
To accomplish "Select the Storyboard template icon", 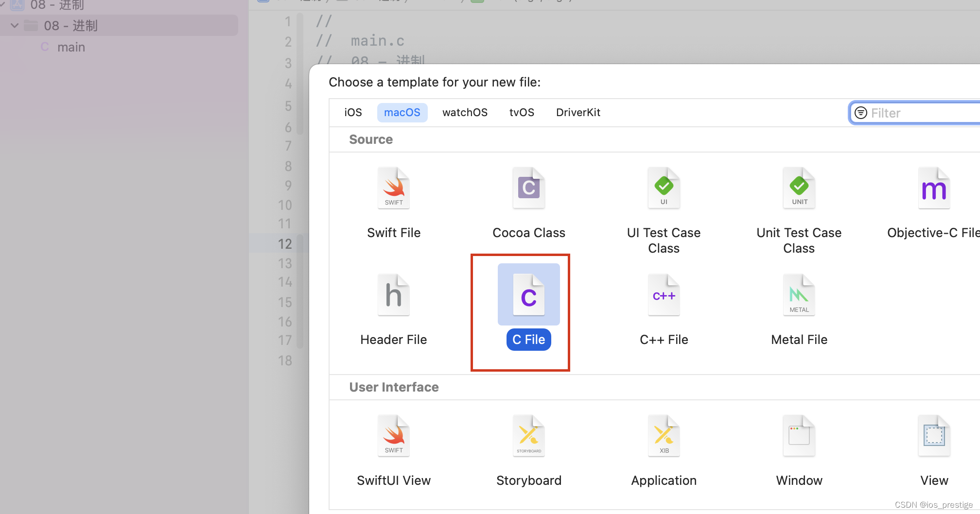I will click(529, 436).
